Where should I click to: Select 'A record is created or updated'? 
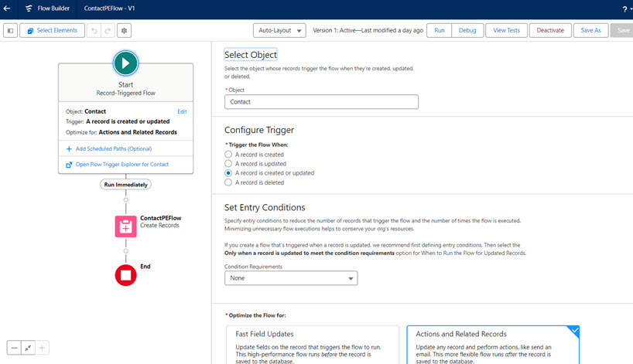(228, 173)
